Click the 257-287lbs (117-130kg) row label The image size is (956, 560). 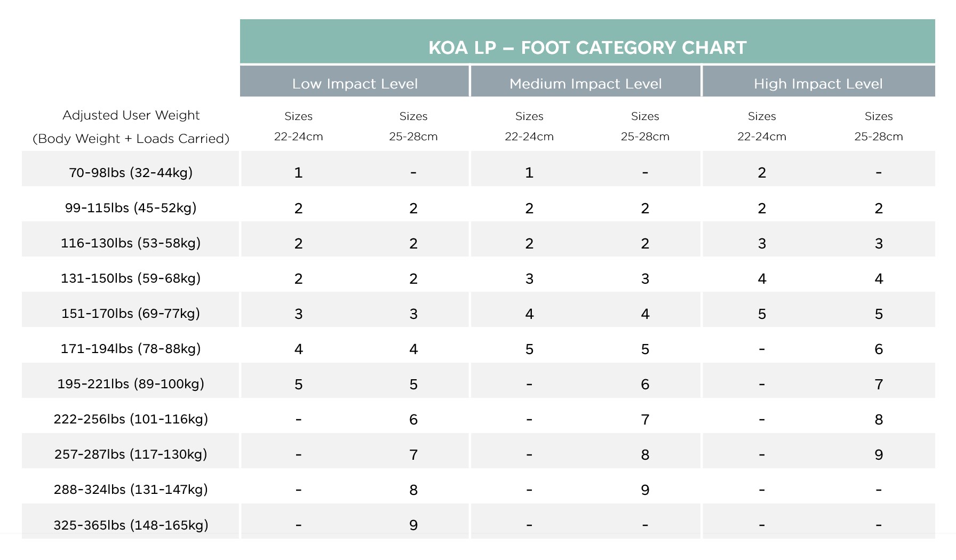(131, 454)
